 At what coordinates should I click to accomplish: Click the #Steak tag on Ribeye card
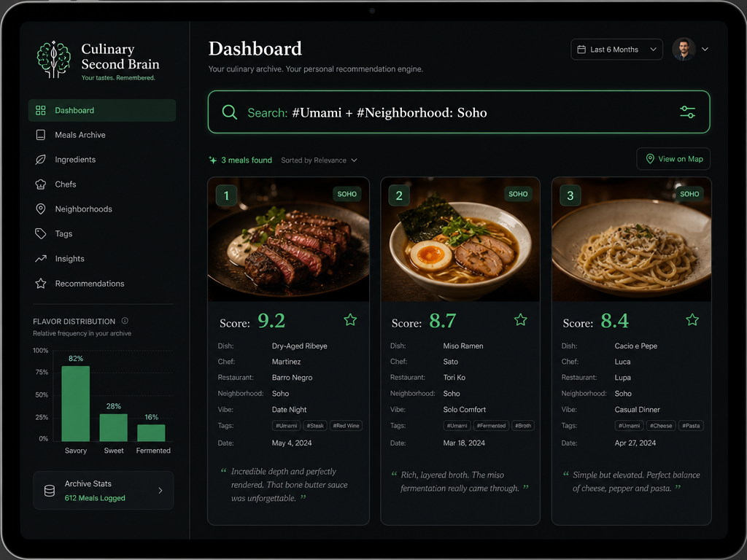pos(315,426)
